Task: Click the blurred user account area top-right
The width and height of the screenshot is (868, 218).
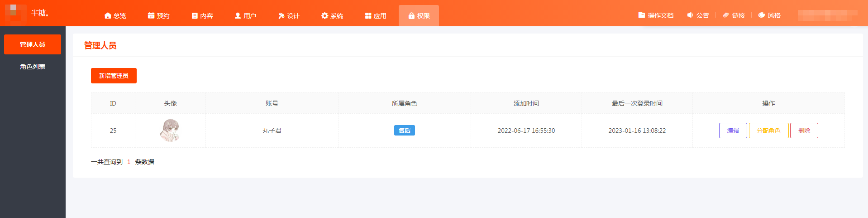Action: pyautogui.click(x=827, y=15)
